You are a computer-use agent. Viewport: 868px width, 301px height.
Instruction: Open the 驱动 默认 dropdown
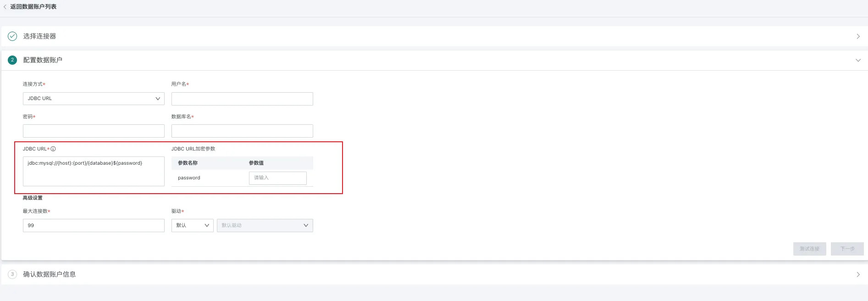coord(192,225)
